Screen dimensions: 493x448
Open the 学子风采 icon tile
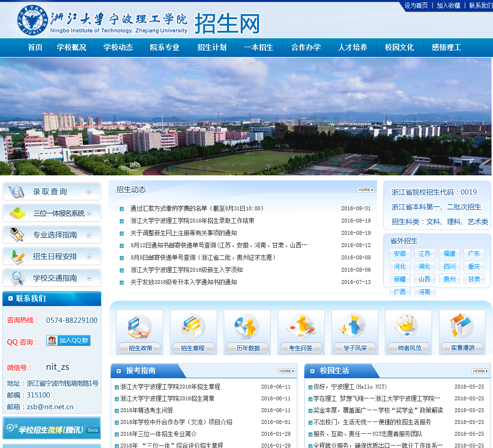pyautogui.click(x=355, y=333)
